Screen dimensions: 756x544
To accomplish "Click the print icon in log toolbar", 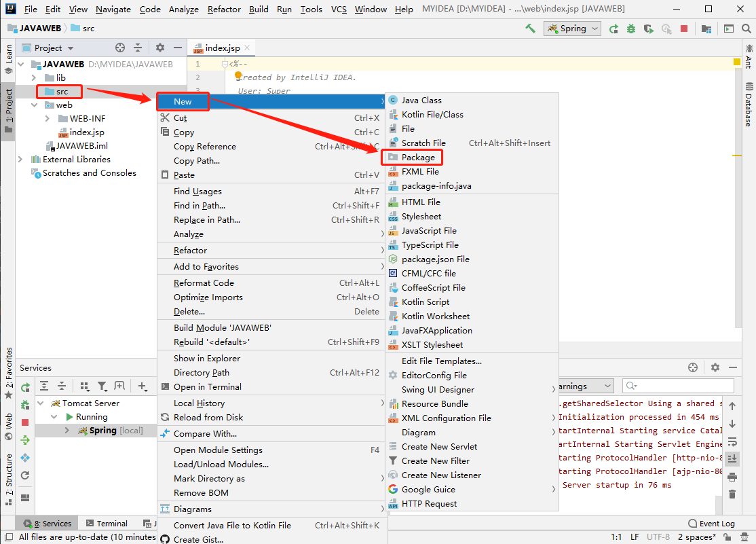I will tap(732, 477).
